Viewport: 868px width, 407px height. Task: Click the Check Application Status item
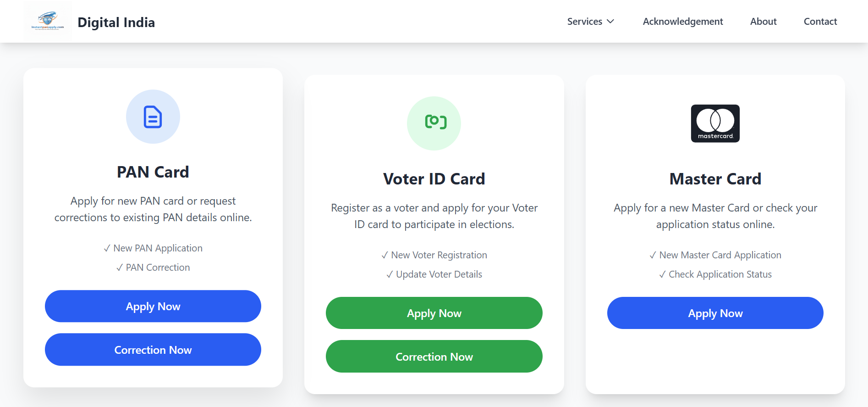(715, 274)
